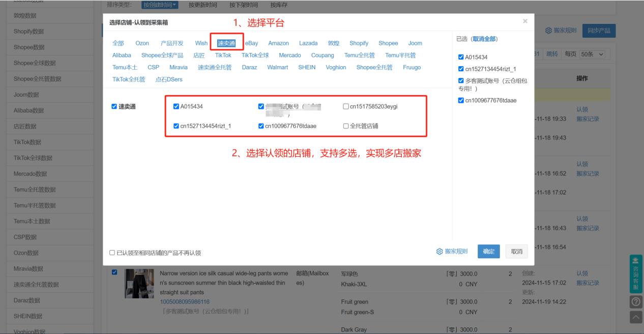Select the Temu半托管 platform tab
This screenshot has height=334, width=644.
pyautogui.click(x=400, y=55)
